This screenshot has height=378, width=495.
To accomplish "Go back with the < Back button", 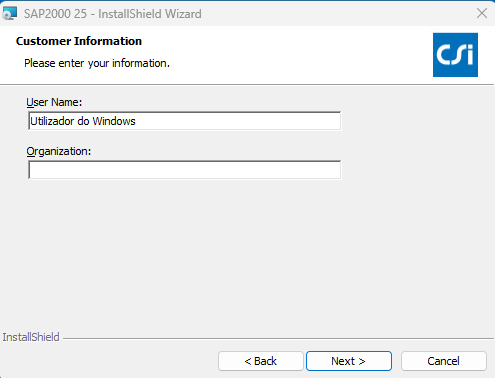I will coord(261,361).
